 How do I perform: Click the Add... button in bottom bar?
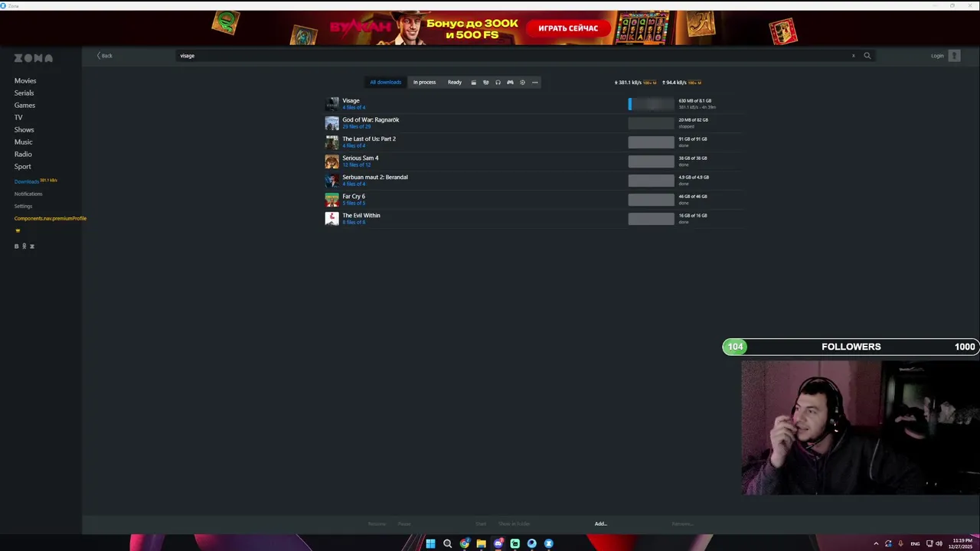point(601,523)
